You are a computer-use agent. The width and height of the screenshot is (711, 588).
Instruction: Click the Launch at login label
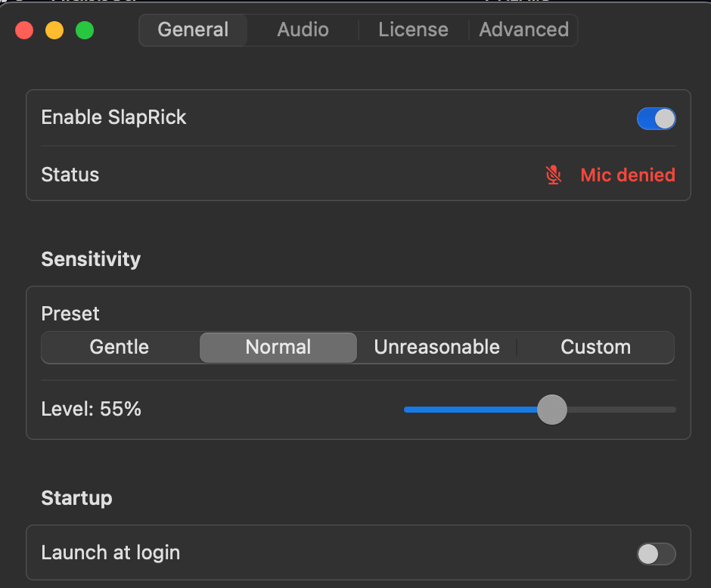[x=110, y=552]
